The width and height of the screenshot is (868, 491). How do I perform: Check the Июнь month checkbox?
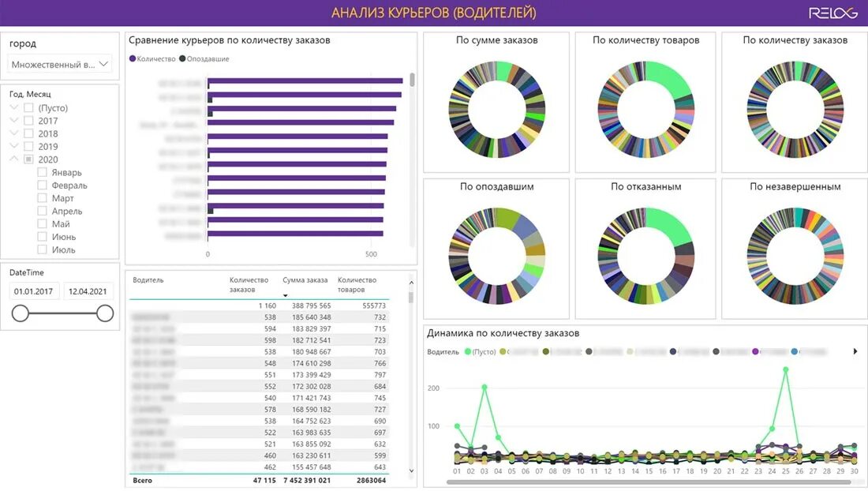(x=42, y=237)
